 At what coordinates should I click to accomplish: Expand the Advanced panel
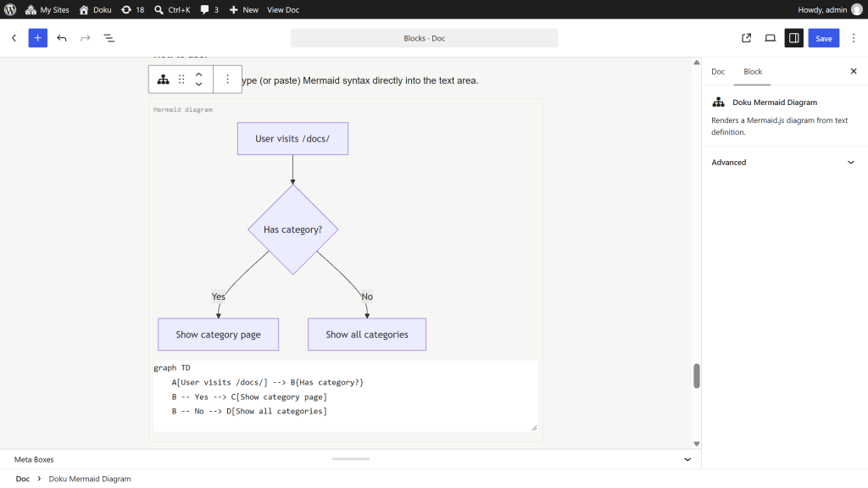[783, 162]
